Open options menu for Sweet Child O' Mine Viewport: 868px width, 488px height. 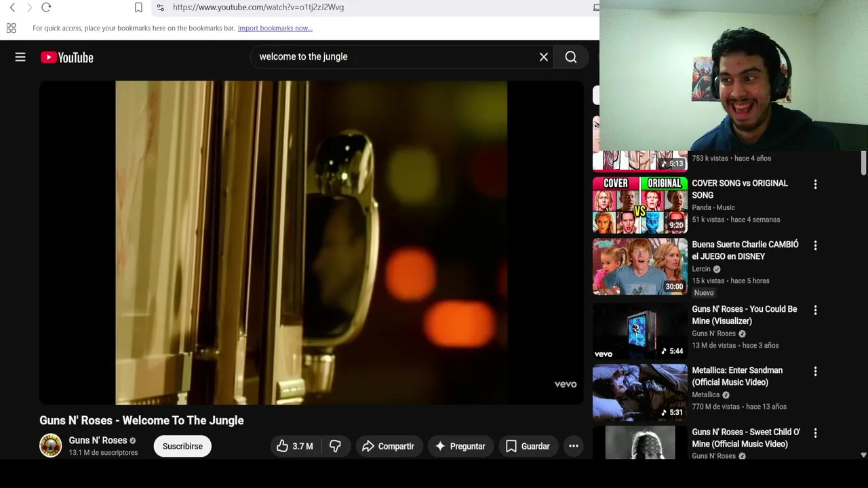(x=815, y=432)
